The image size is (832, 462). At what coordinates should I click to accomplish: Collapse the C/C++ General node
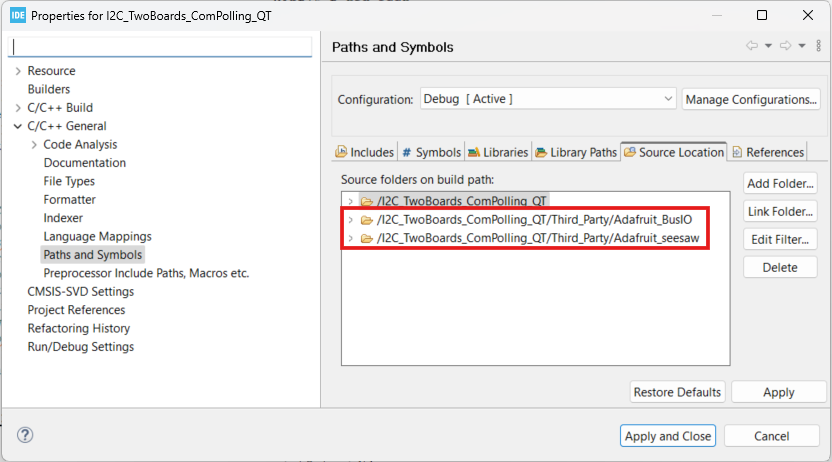(x=18, y=126)
